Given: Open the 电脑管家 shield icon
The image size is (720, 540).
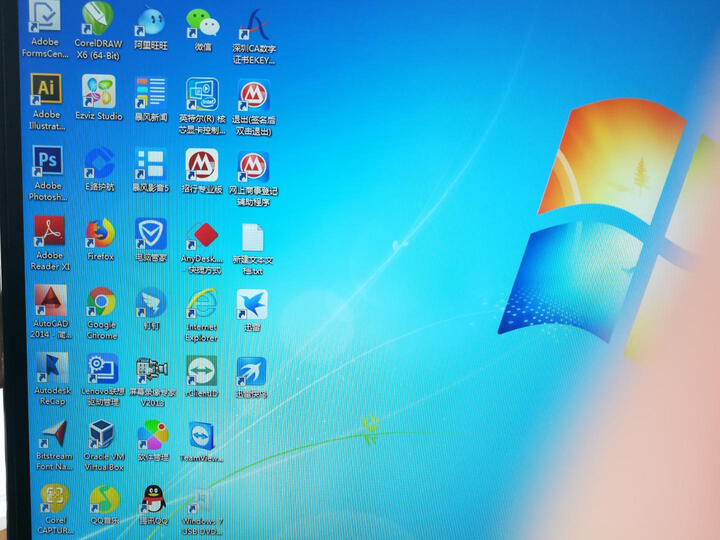Looking at the screenshot, I should (151, 234).
